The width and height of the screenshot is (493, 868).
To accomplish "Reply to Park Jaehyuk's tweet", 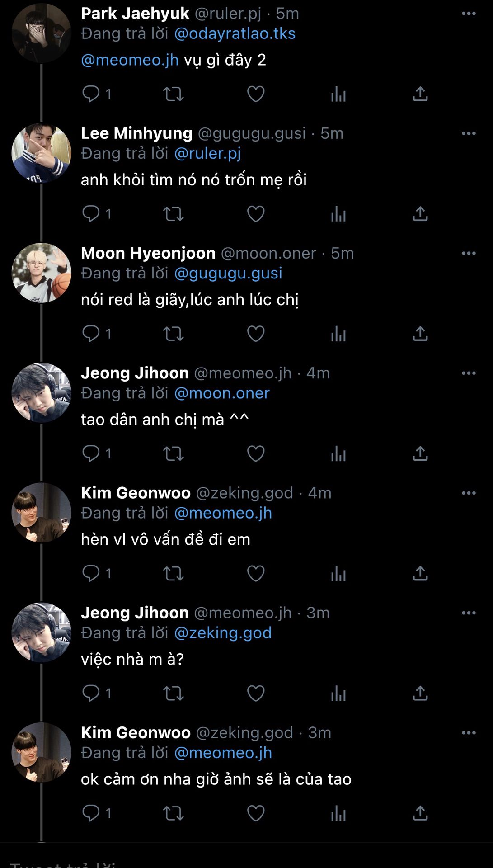I will click(91, 94).
